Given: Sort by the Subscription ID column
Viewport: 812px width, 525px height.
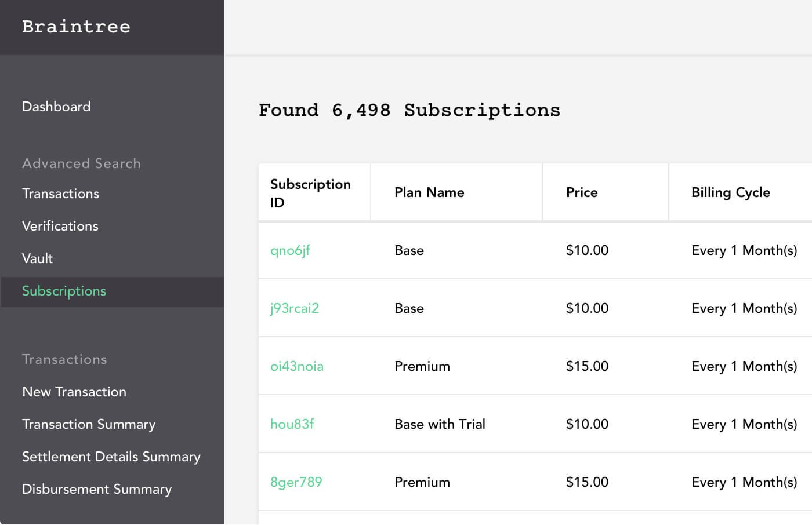Looking at the screenshot, I should point(310,192).
